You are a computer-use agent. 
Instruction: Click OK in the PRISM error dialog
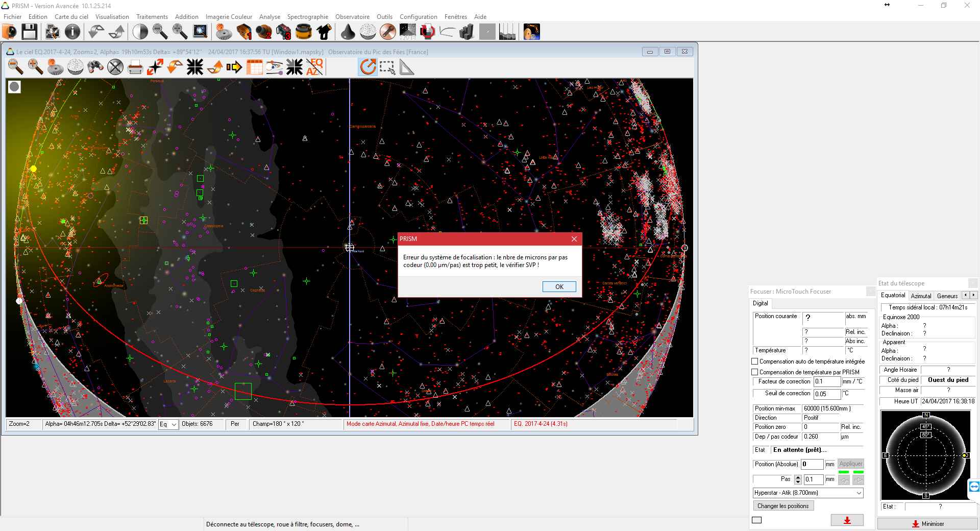tap(559, 287)
